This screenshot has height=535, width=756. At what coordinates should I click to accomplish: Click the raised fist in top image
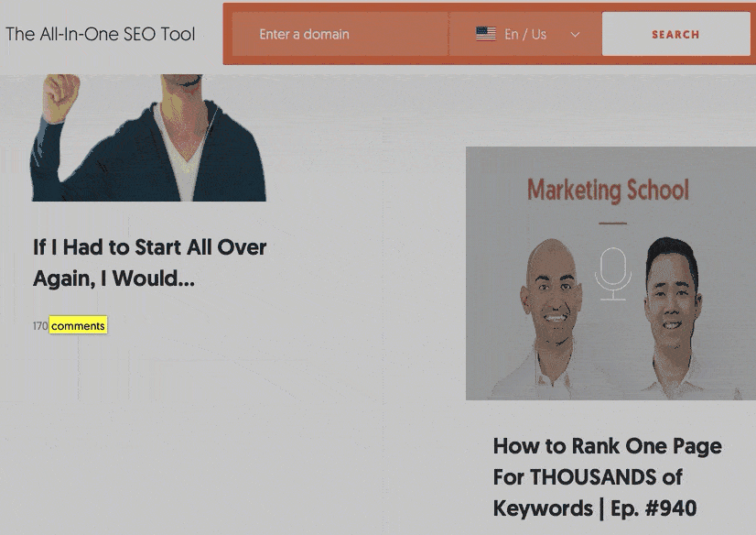[60, 96]
